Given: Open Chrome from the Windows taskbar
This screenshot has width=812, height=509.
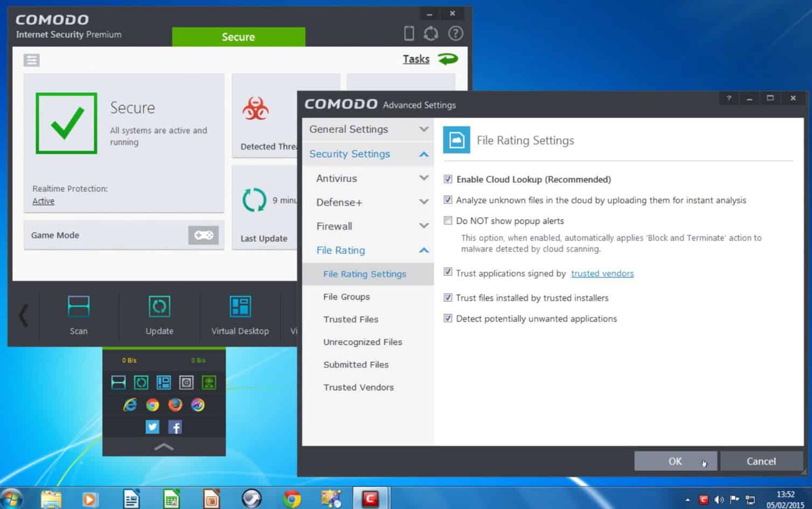Looking at the screenshot, I should [292, 499].
